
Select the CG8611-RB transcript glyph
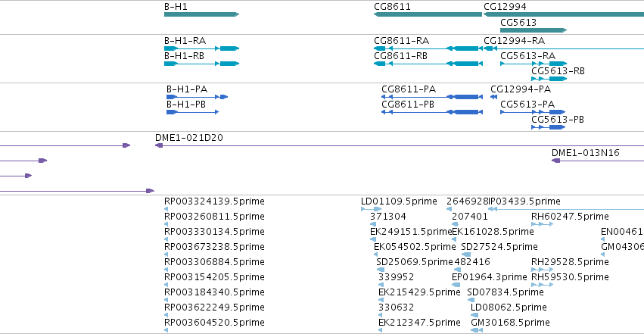(x=428, y=64)
